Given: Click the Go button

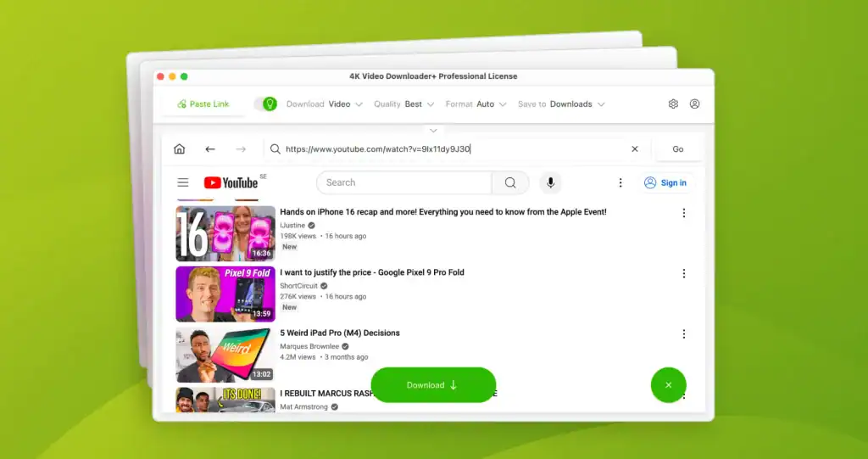Looking at the screenshot, I should 678,149.
